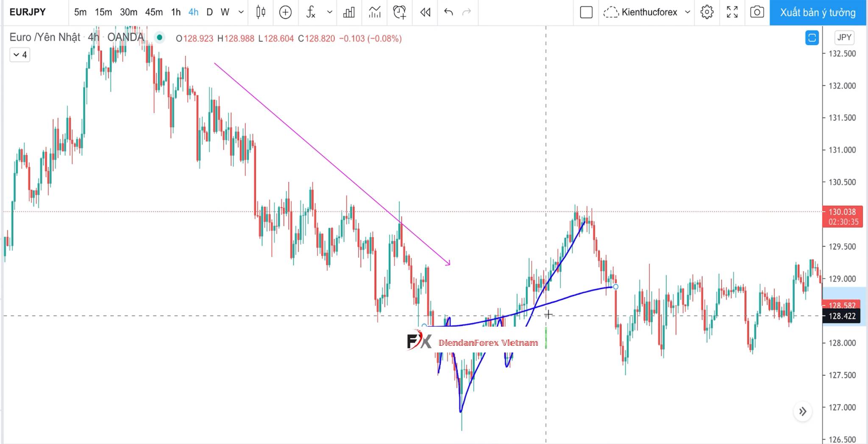Screen dimensions: 868x444
Task: Expand the timeframe list chevron
Action: point(241,12)
